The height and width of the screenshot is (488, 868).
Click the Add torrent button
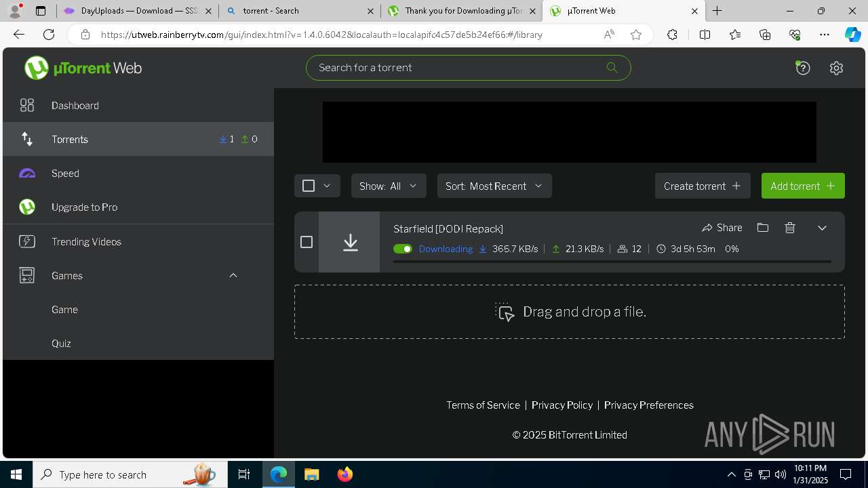803,186
